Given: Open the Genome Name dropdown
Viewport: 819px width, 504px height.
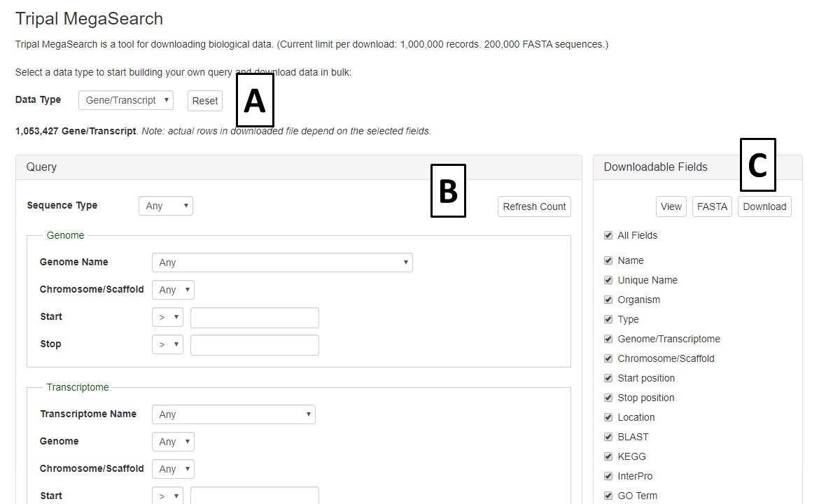Looking at the screenshot, I should [x=282, y=262].
